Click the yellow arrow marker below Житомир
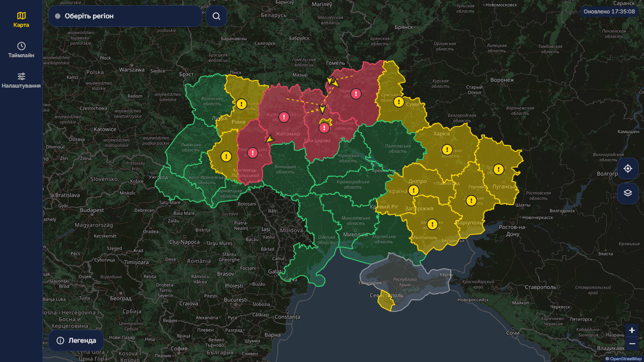The height and width of the screenshot is (362, 644). (270, 139)
